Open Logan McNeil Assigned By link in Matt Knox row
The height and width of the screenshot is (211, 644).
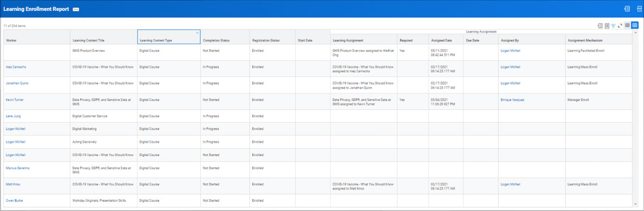pos(510,184)
